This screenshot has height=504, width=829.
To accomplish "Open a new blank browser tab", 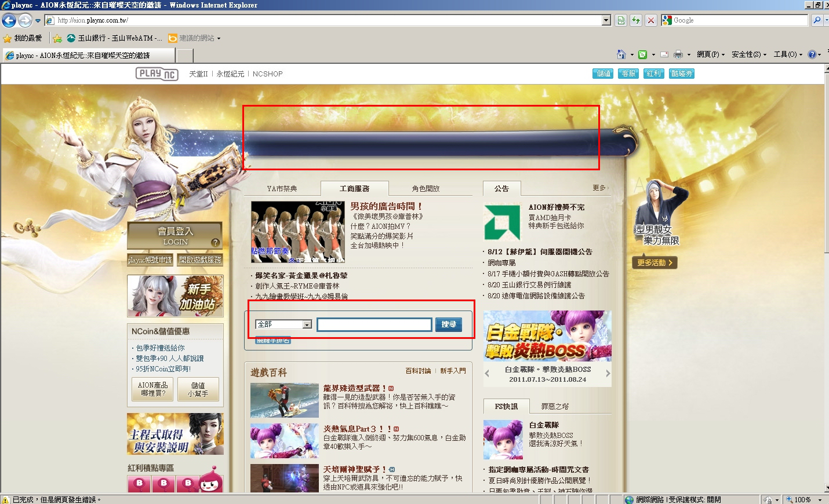I will tap(184, 56).
